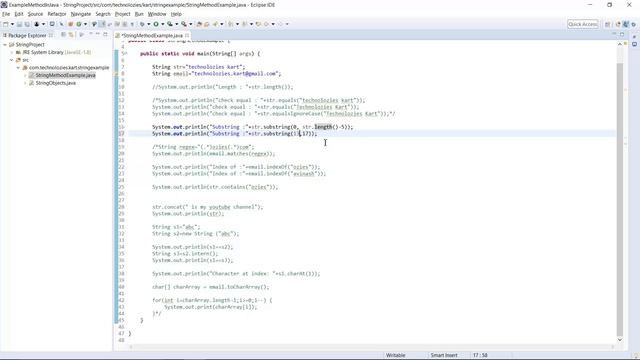Image resolution: width=640 pixels, height=360 pixels.
Task: Maximize the editor area
Action: pos(622,35)
